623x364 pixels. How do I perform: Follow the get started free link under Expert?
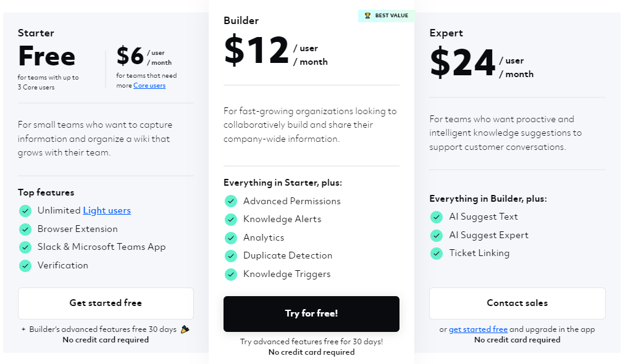point(478,329)
